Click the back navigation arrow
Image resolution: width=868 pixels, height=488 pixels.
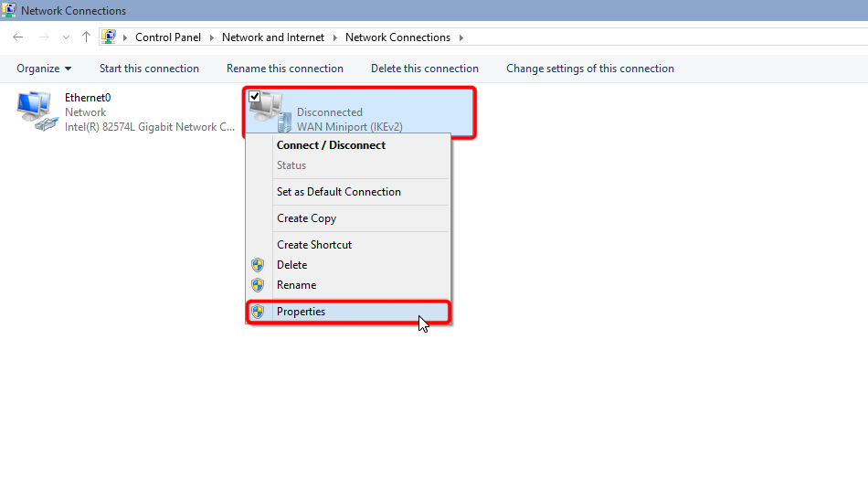18,37
